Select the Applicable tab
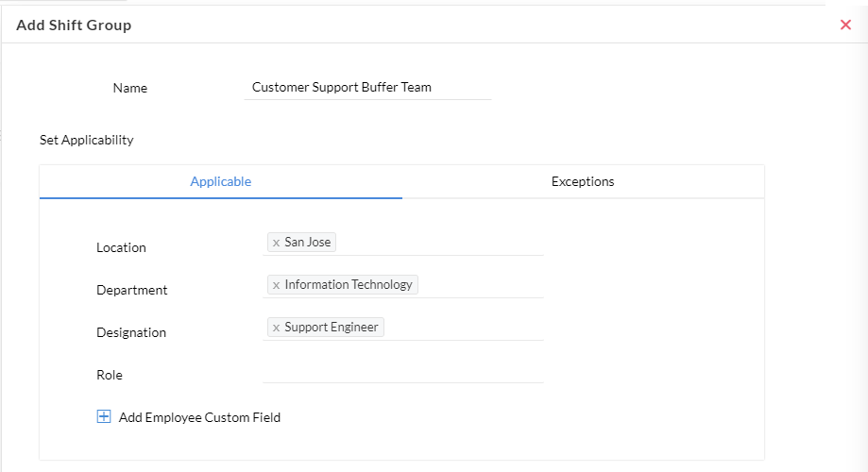 pos(220,181)
